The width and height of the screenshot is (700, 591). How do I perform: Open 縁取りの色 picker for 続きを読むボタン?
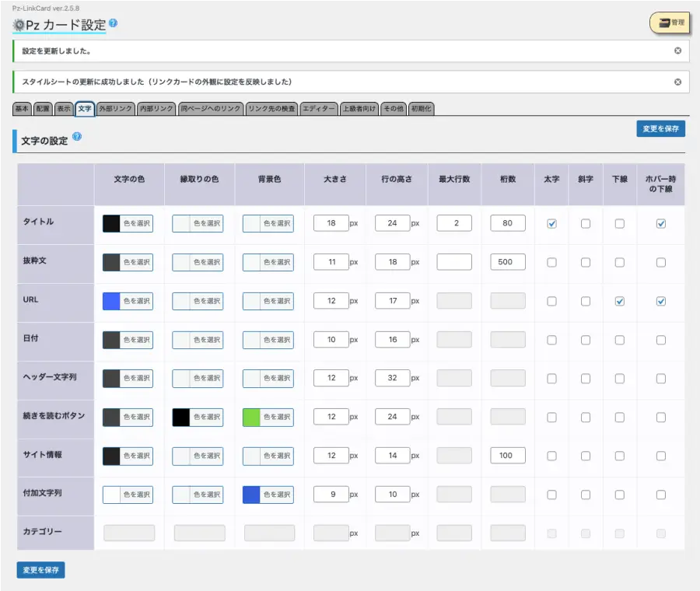[x=198, y=418]
